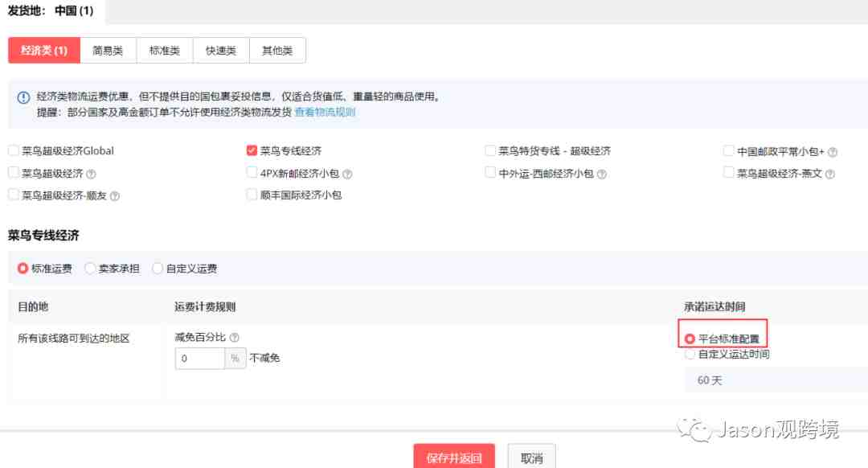Select the 发货地: 中国 (1) tab
Viewport: 868px width, 468px height.
(x=51, y=10)
